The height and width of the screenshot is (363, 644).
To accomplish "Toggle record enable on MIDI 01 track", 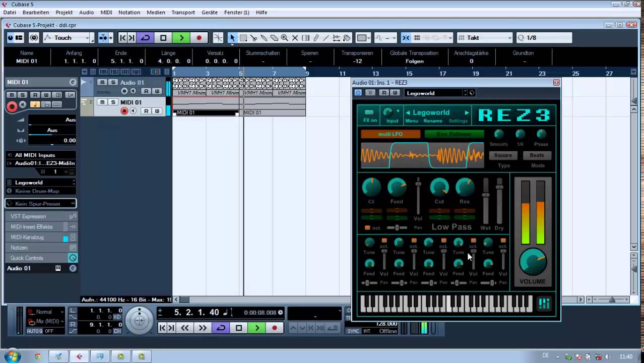I will click(x=124, y=111).
